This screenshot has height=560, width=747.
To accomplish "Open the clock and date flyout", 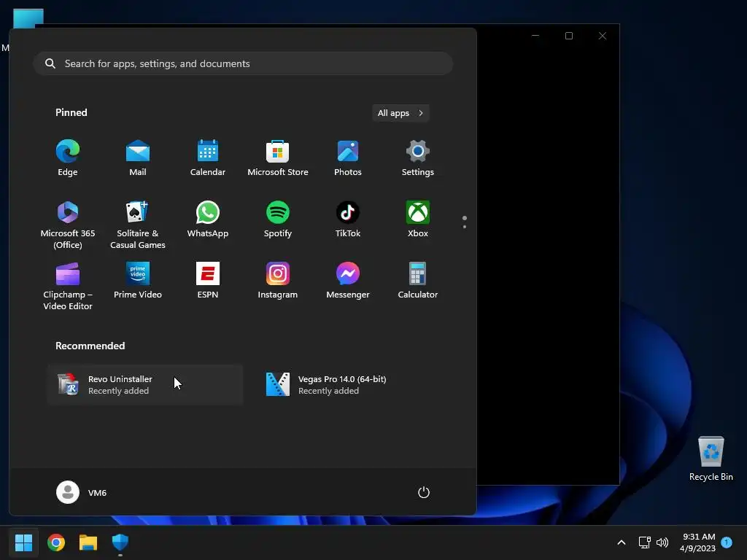I will click(698, 542).
